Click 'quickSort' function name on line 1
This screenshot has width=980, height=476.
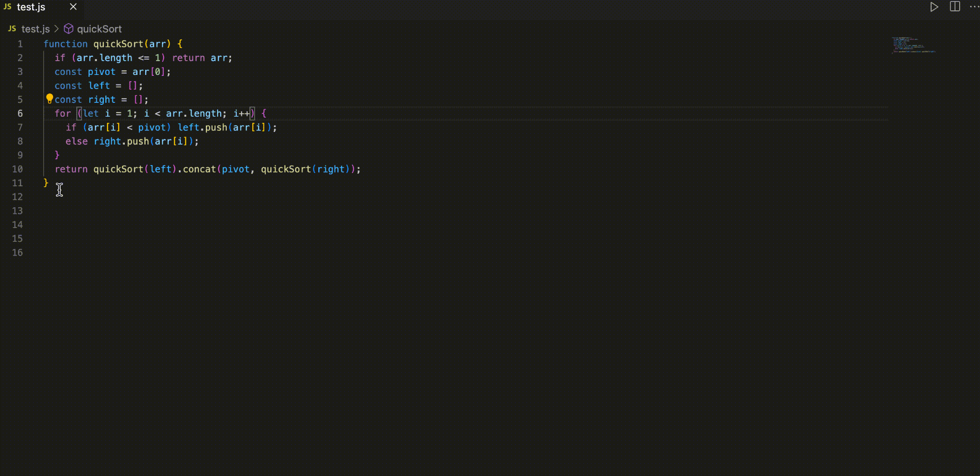click(118, 44)
